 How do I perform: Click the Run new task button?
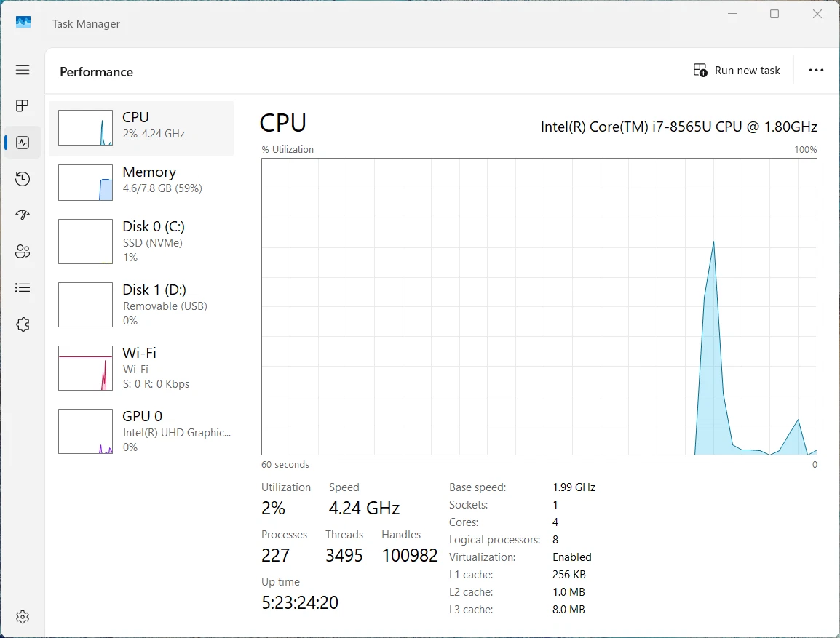pyautogui.click(x=737, y=70)
